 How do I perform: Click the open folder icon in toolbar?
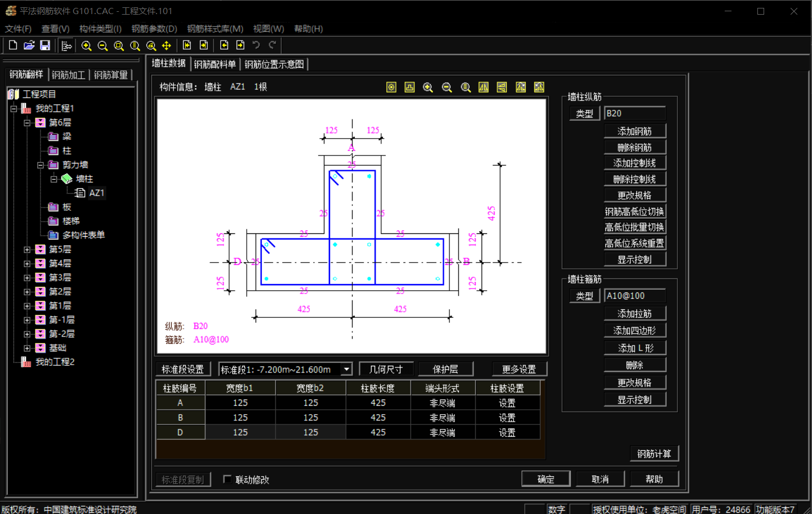click(x=29, y=46)
